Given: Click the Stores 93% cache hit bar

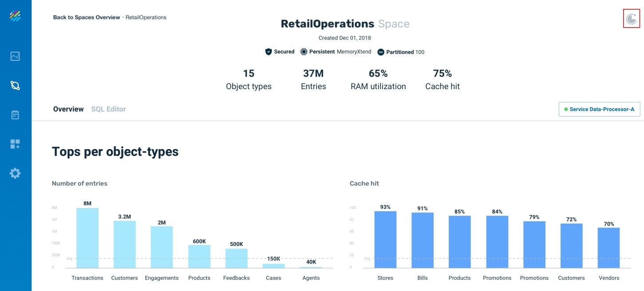Looking at the screenshot, I should point(385,240).
